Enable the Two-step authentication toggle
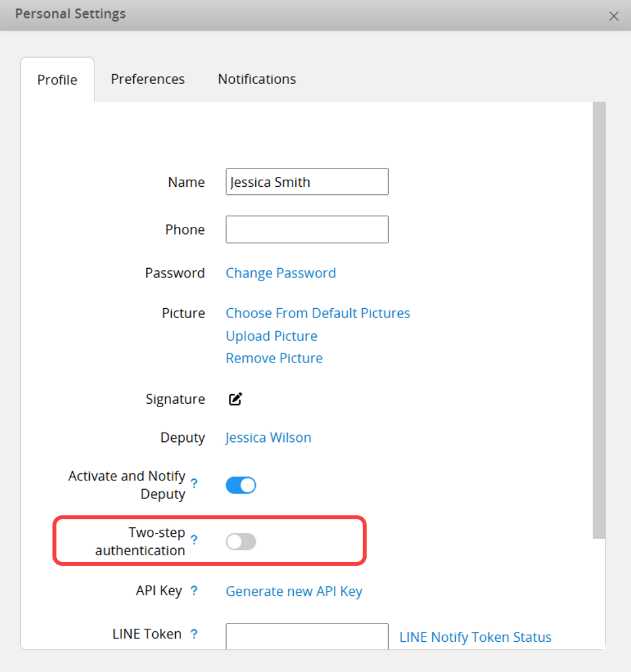Viewport: 631px width, 672px height. pos(241,542)
